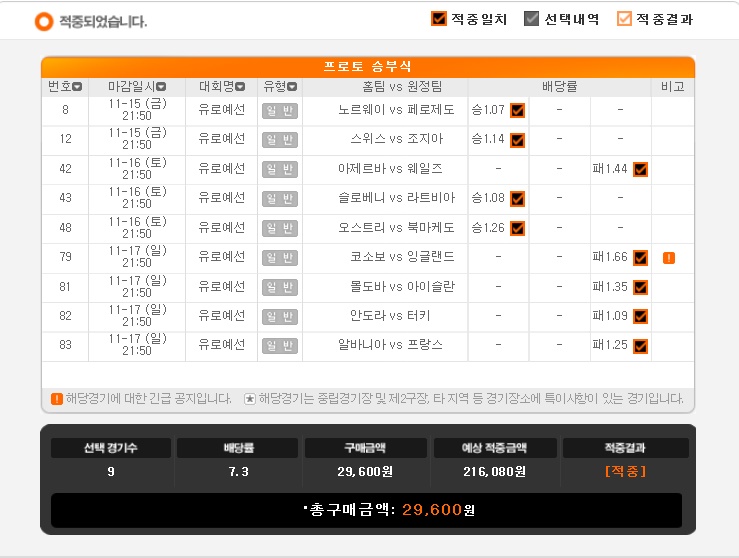Click the 알바니아 vs 프랑스 match name

(390, 345)
